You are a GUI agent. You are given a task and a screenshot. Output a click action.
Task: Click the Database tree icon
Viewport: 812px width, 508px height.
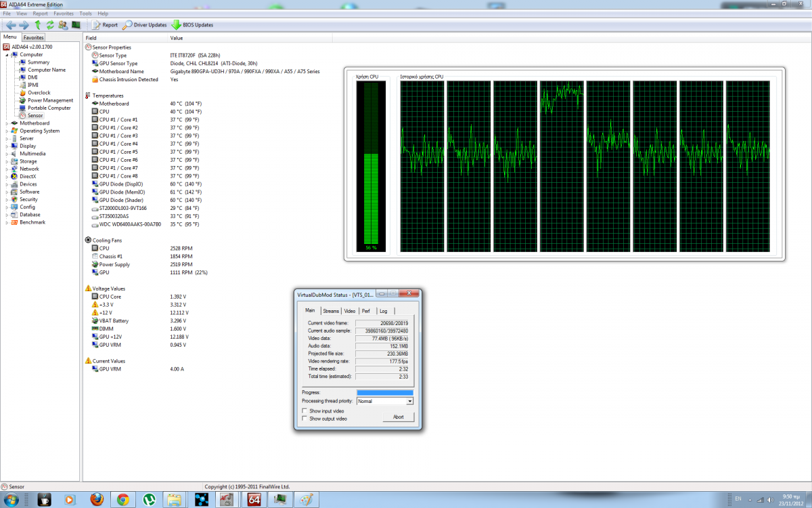point(14,215)
